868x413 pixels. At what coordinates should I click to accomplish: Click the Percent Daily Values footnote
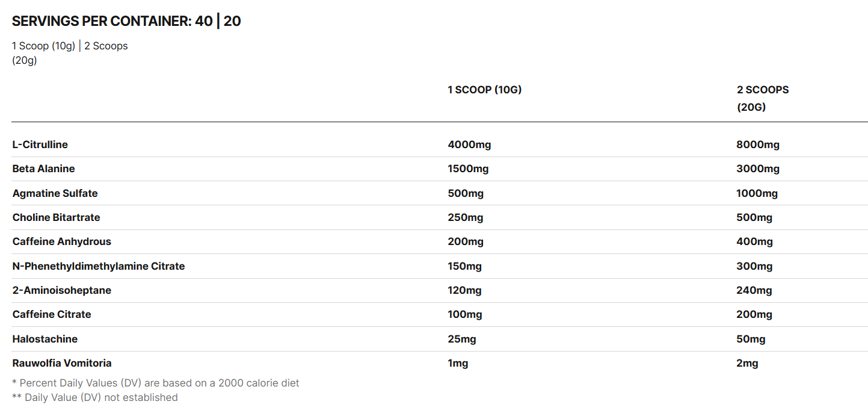[x=155, y=383]
